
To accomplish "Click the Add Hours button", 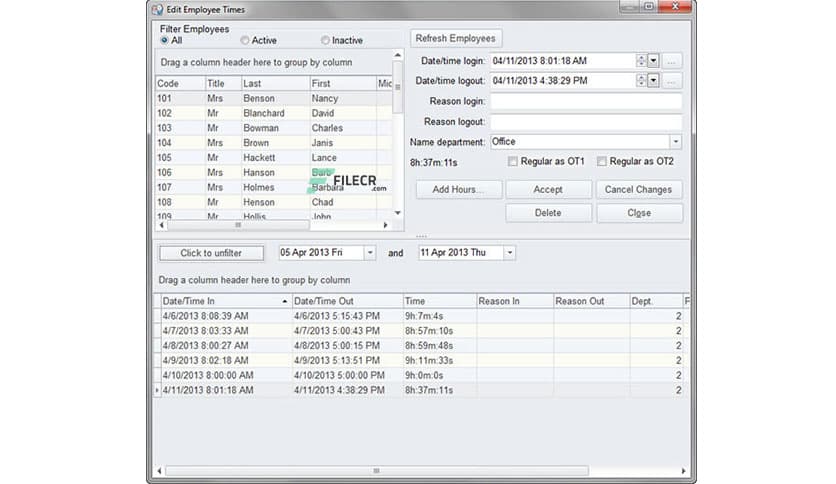I will pos(459,189).
